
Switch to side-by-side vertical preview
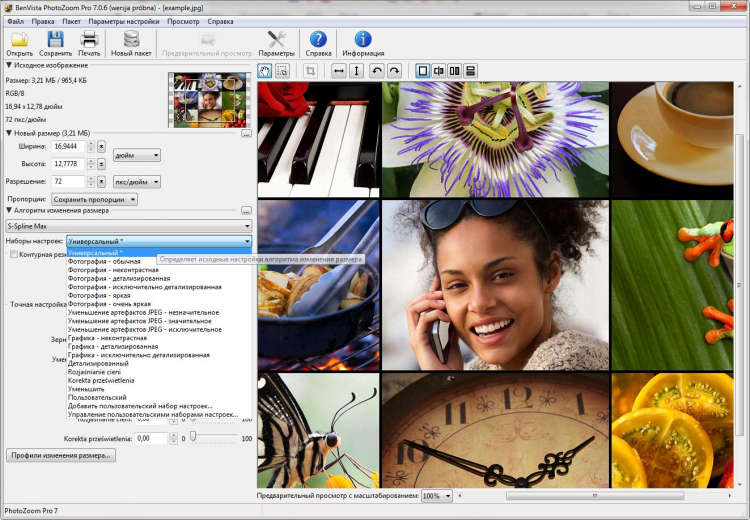click(454, 71)
